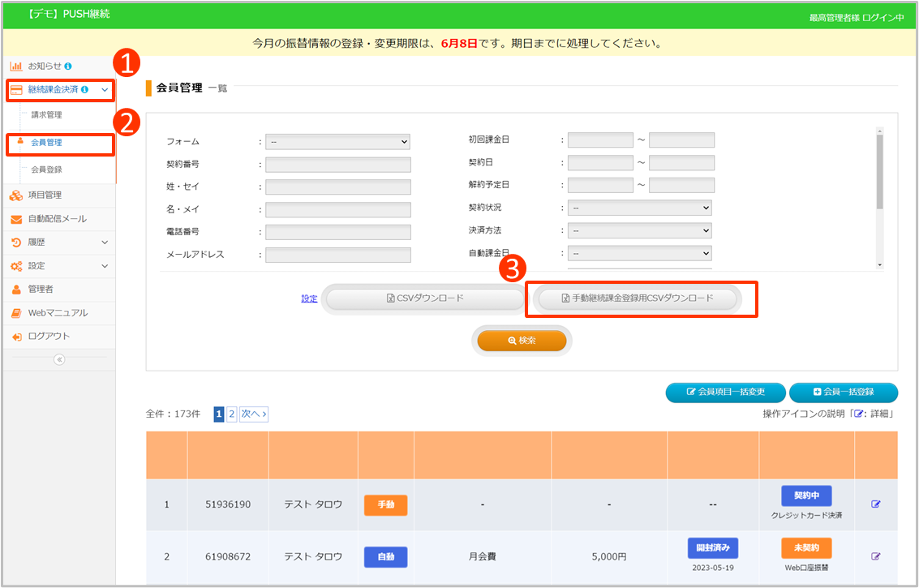Click the info icon beside 継続課金決済

pos(85,89)
